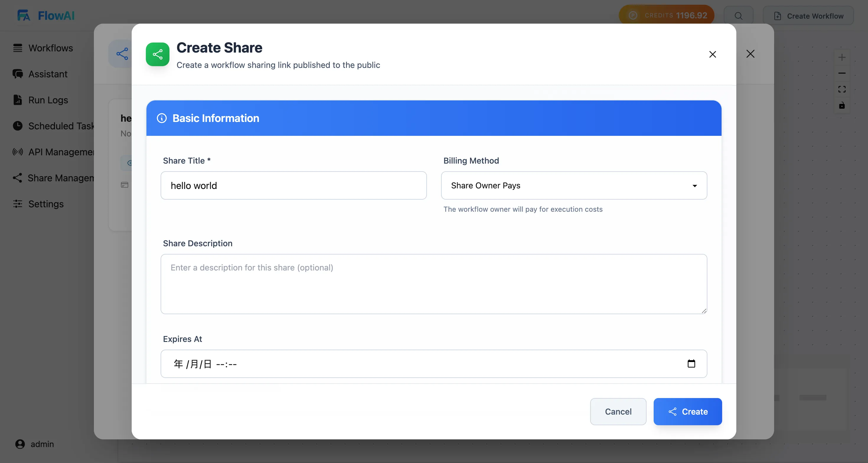868x463 pixels.
Task: Open the Workflows section in the sidebar
Action: 50,48
